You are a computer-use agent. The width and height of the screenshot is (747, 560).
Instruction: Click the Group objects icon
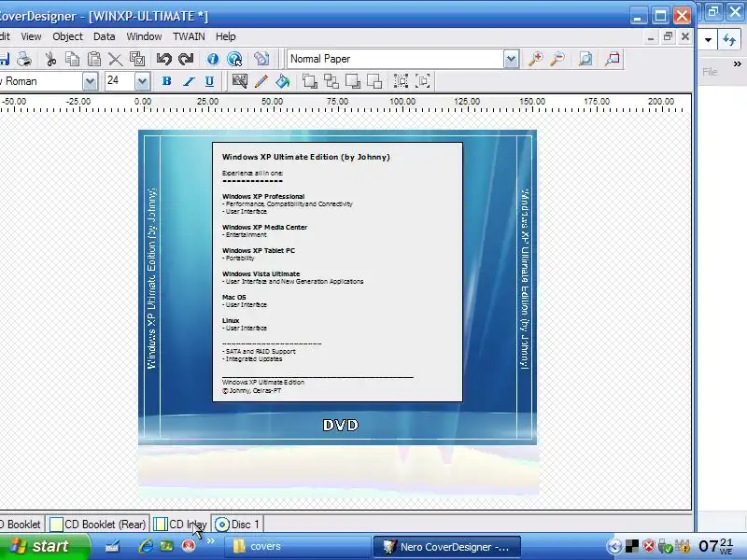[x=402, y=81]
